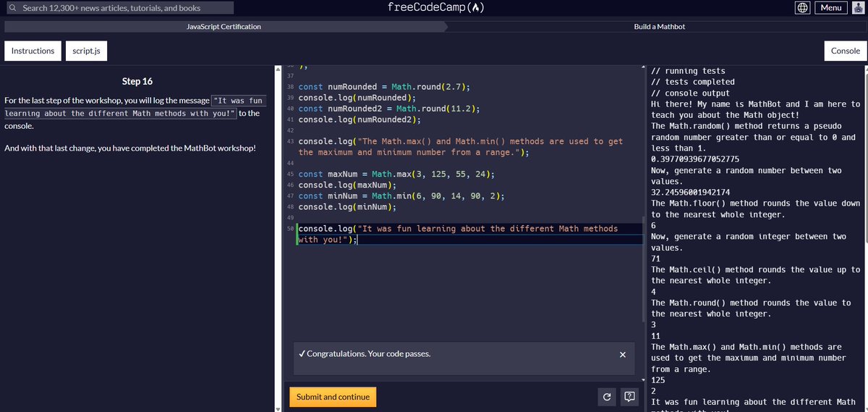This screenshot has width=868, height=412.
Task: Open the Build a Mathbot breadcrumb
Action: pyautogui.click(x=659, y=27)
